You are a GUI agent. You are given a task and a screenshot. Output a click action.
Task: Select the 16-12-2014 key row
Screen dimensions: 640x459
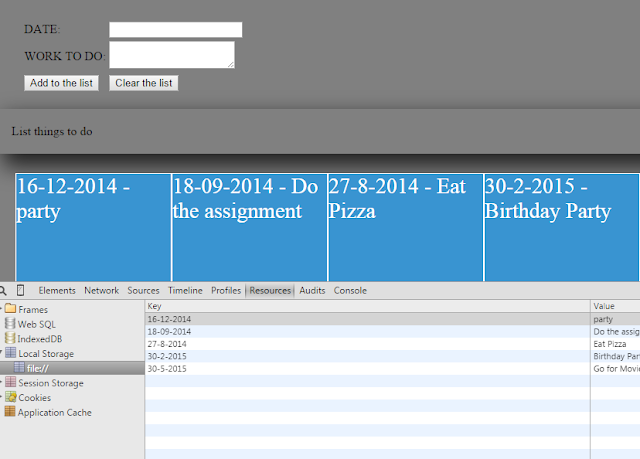click(367, 319)
